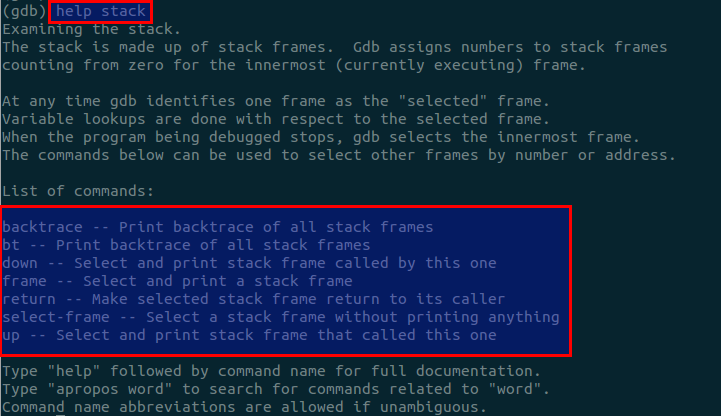Click the "up" command entry
This screenshot has height=416, width=721.
(x=249, y=335)
